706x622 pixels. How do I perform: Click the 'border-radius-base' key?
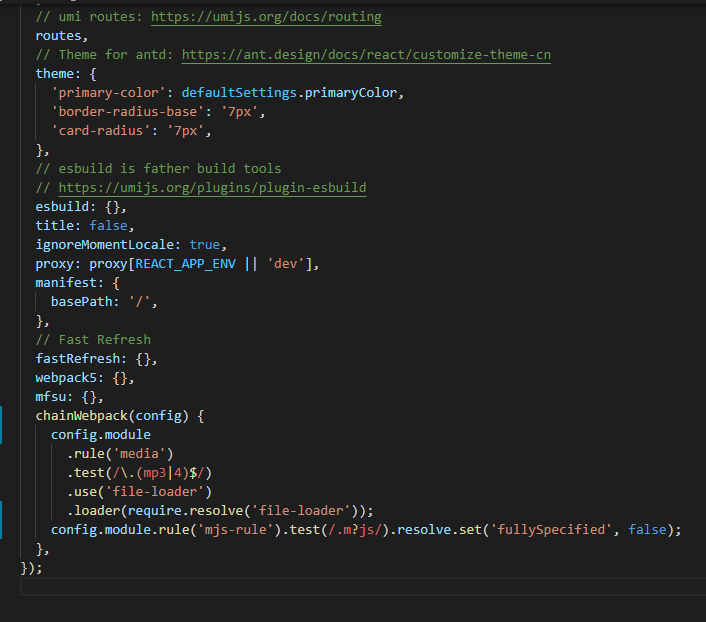(x=128, y=112)
